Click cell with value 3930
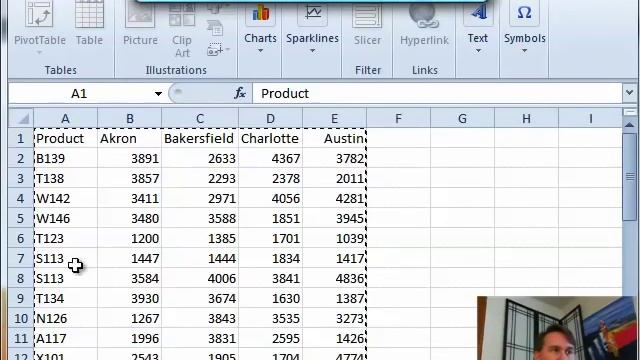Screen dimensions: 640x360 (129, 298)
